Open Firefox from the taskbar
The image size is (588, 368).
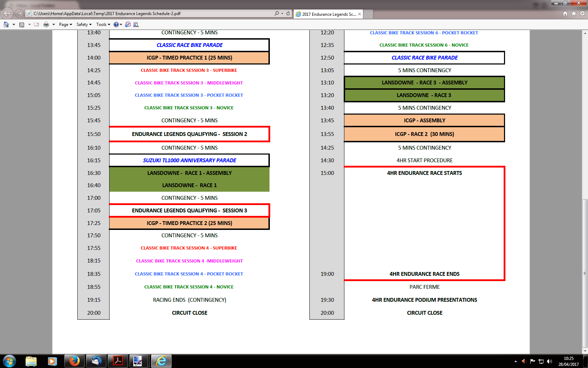coord(74,361)
